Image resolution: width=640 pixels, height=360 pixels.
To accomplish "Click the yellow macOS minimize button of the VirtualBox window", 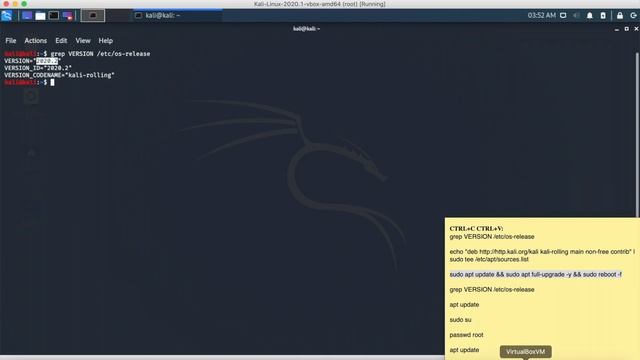I will [15, 4].
